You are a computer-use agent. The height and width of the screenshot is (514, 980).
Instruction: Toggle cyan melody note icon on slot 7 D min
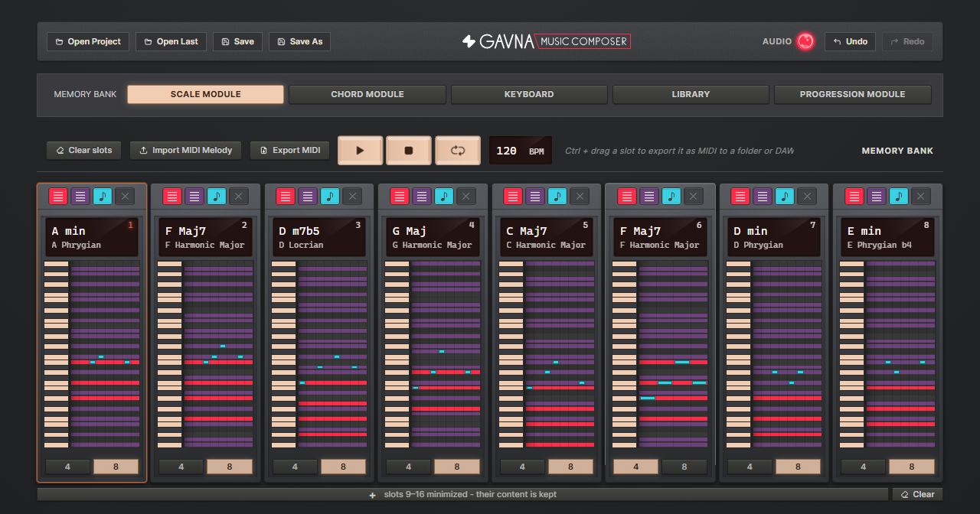coord(785,197)
